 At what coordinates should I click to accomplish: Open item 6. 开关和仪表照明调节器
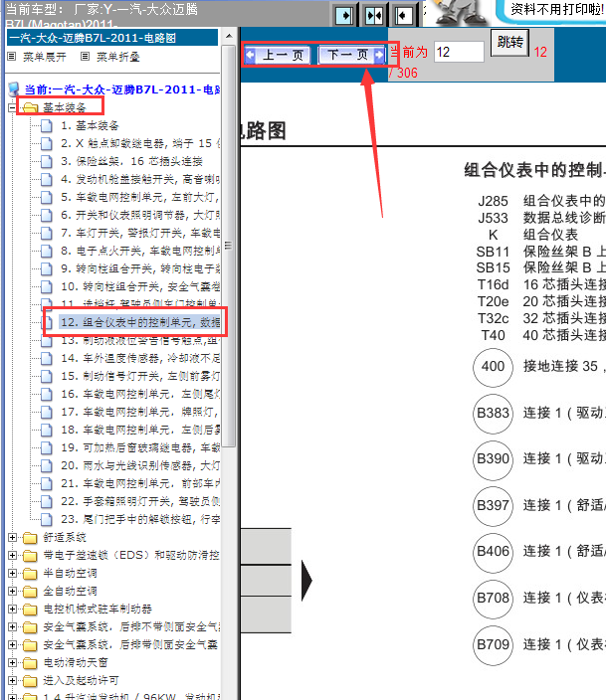click(140, 215)
